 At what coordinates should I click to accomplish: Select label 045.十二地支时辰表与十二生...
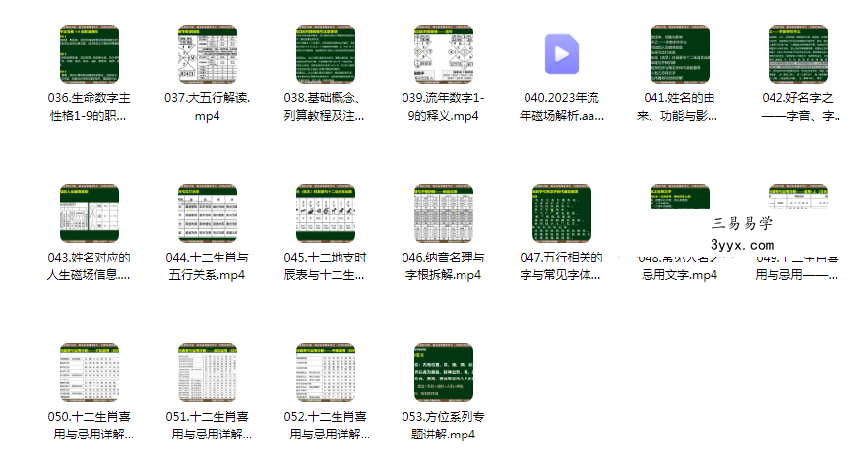325,265
